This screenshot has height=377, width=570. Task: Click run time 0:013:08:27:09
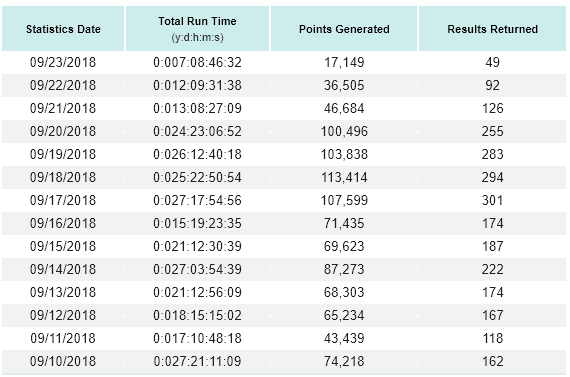point(197,108)
